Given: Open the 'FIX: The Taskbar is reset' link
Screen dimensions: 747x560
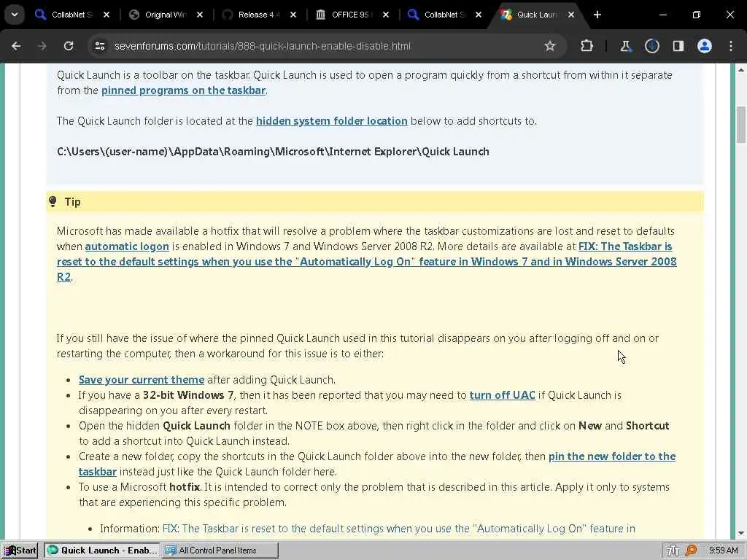Looking at the screenshot, I should click(367, 262).
